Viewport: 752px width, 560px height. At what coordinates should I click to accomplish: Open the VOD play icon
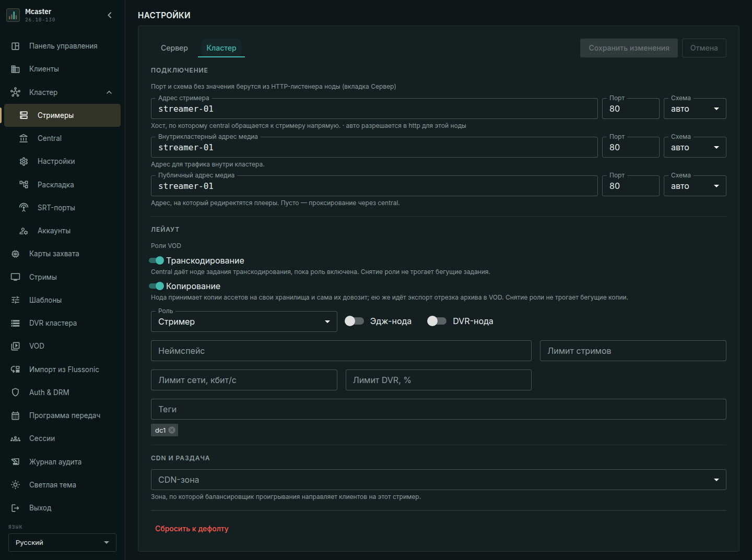click(16, 346)
